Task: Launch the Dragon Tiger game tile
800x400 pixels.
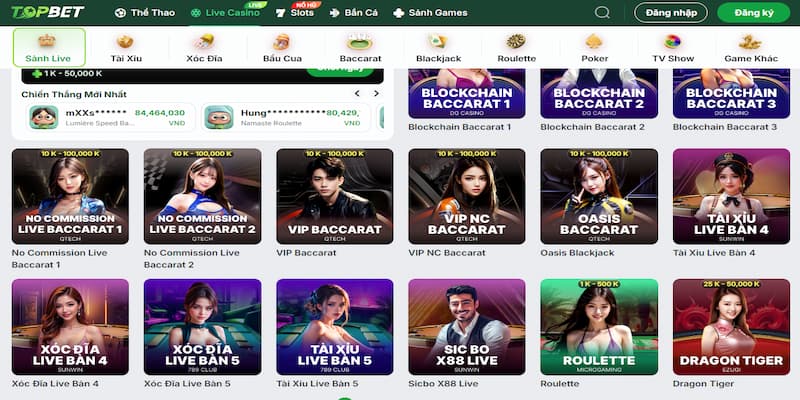Action: click(x=731, y=327)
